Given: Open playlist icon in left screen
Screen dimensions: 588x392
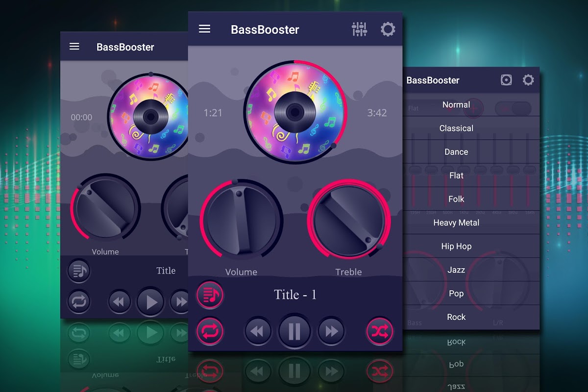Looking at the screenshot, I should point(78,271).
